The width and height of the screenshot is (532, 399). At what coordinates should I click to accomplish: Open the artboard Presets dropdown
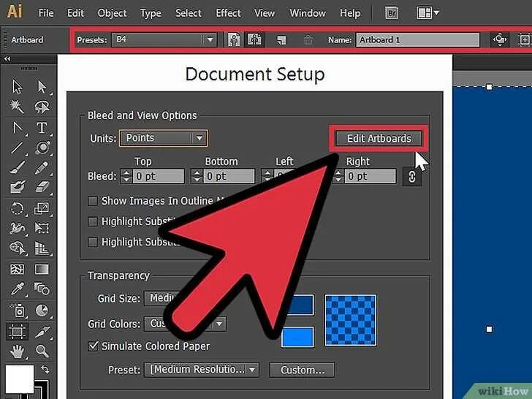[x=164, y=39]
